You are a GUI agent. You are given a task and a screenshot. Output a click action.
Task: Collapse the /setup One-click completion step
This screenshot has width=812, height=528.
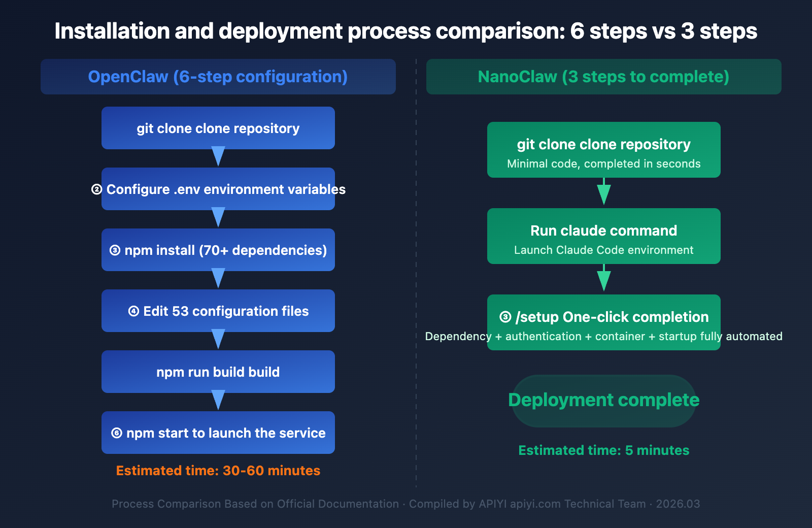click(x=604, y=322)
